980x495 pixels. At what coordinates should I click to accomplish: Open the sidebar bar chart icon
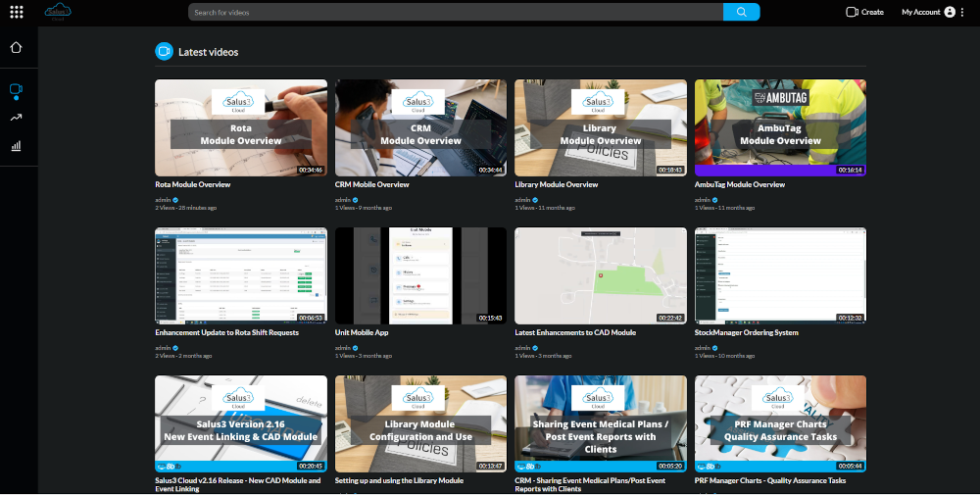pyautogui.click(x=17, y=146)
